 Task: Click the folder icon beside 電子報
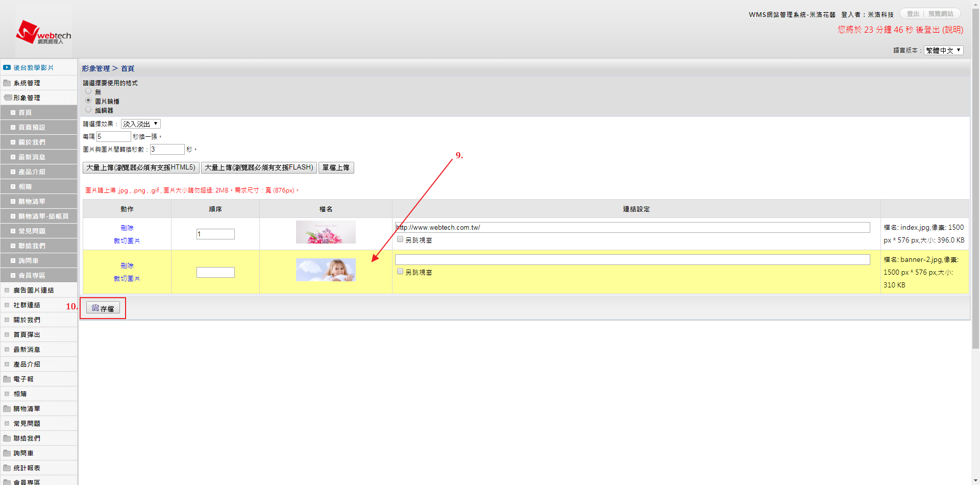[x=7, y=379]
